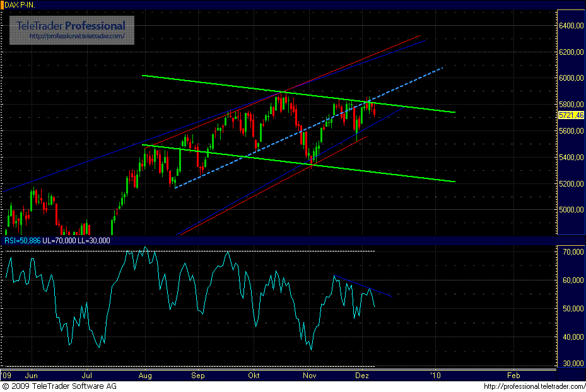586x392 pixels.
Task: Select the 30,000 RSI axis value
Action: click(x=573, y=363)
